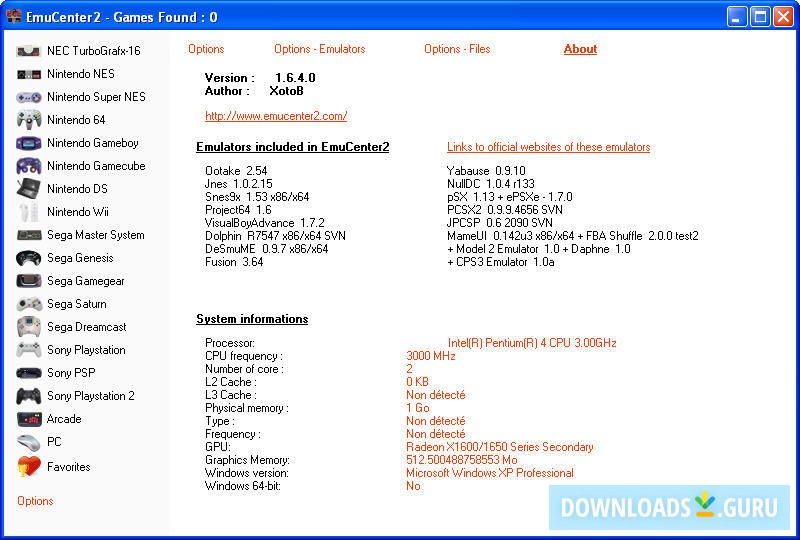Select Sony Playstation 2 label

pos(90,396)
